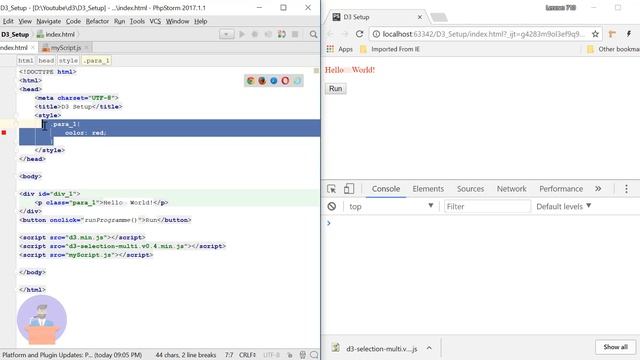Image resolution: width=640 pixels, height=360 pixels.
Task: Open Chrome from the editor browser icons
Action: (x=250, y=81)
